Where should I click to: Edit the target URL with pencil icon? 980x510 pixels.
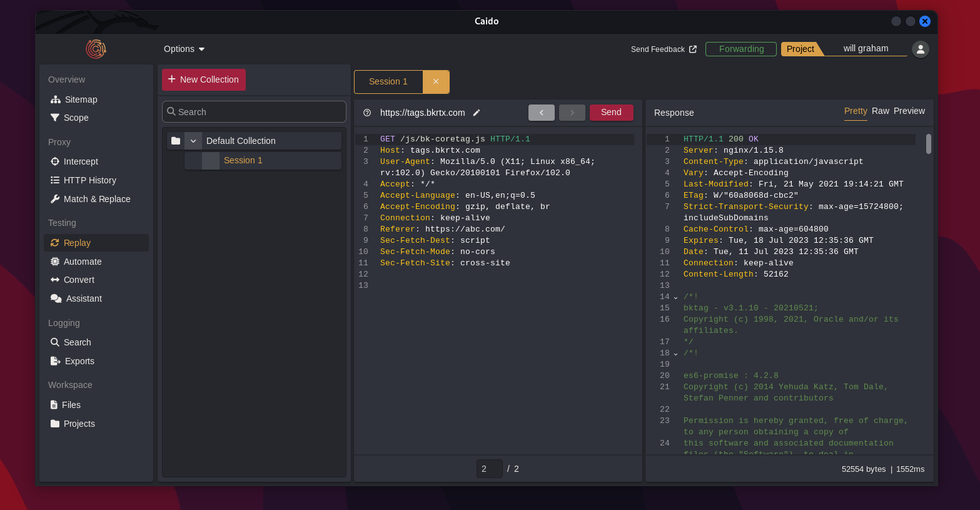coord(477,113)
